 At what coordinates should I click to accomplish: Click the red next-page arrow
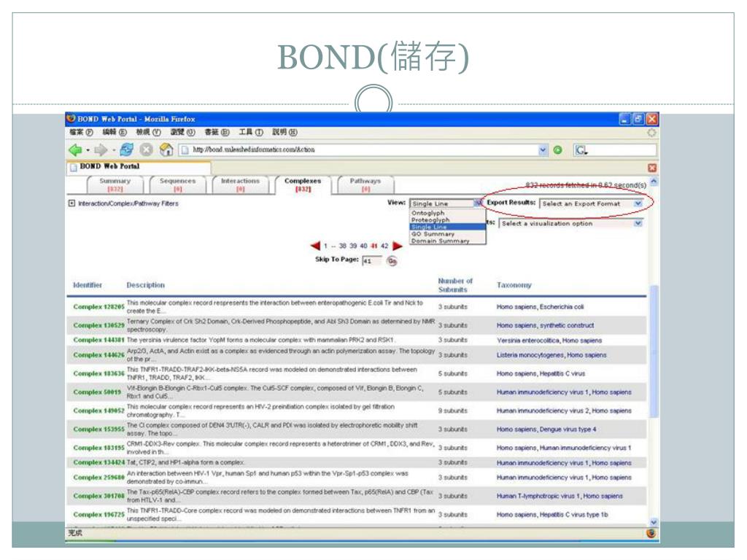click(x=398, y=246)
